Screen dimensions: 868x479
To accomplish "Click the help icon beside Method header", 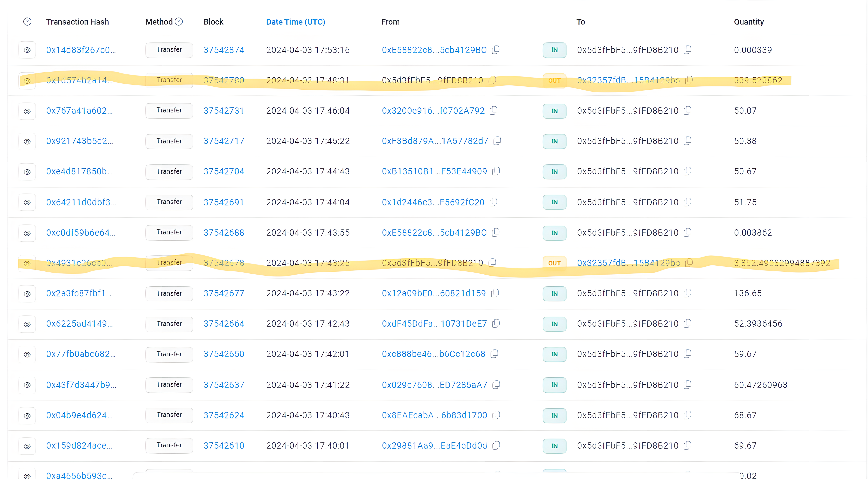I will [x=179, y=22].
